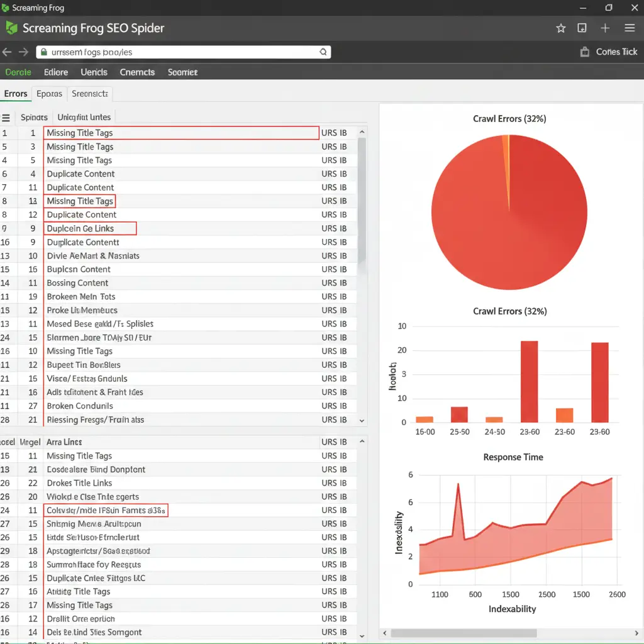This screenshot has width=644, height=644.
Task: Select the first Missing Title Tags row
Action: pyautogui.click(x=181, y=133)
